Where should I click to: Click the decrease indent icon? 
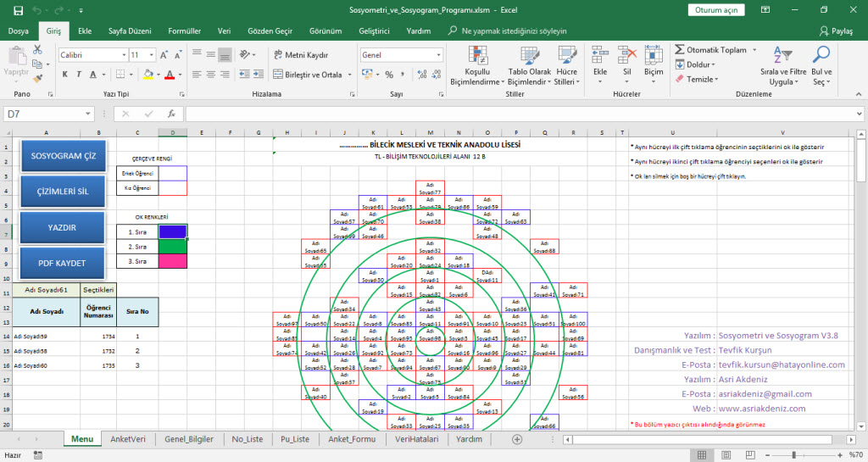tap(245, 74)
